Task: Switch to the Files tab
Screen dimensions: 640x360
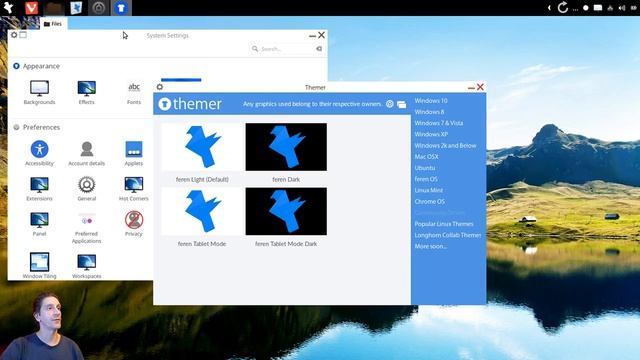Action: (x=53, y=24)
